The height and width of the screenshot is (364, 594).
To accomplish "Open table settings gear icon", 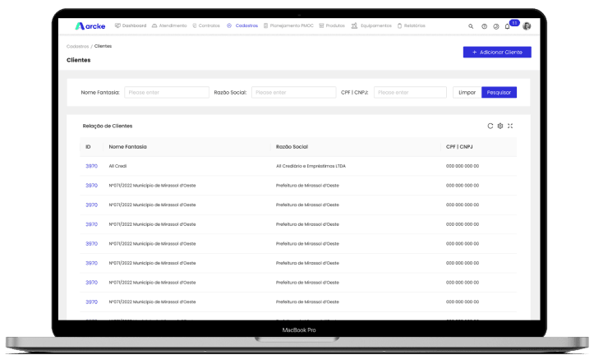I will (x=500, y=126).
